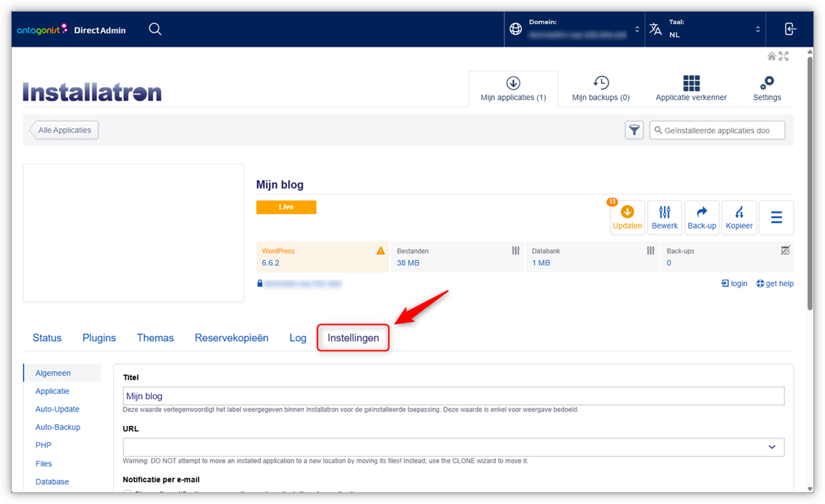Screen dimensions: 825x504
Task: Expand the URL dropdown field
Action: click(772, 447)
